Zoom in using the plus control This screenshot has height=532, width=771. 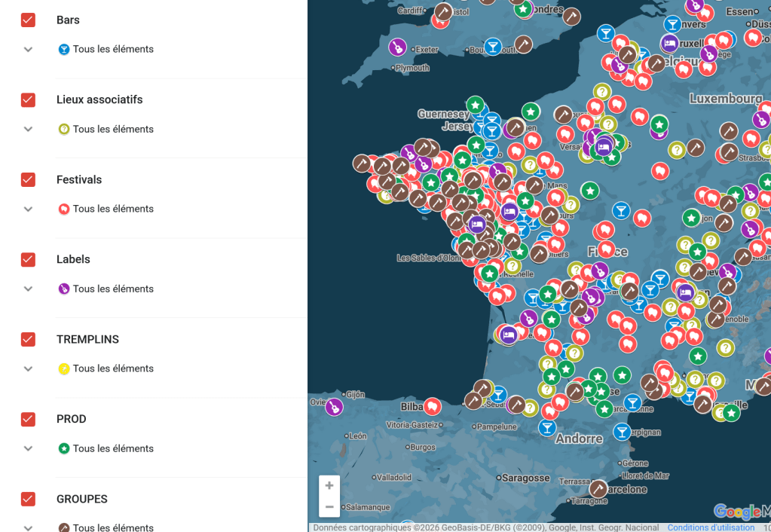(329, 485)
